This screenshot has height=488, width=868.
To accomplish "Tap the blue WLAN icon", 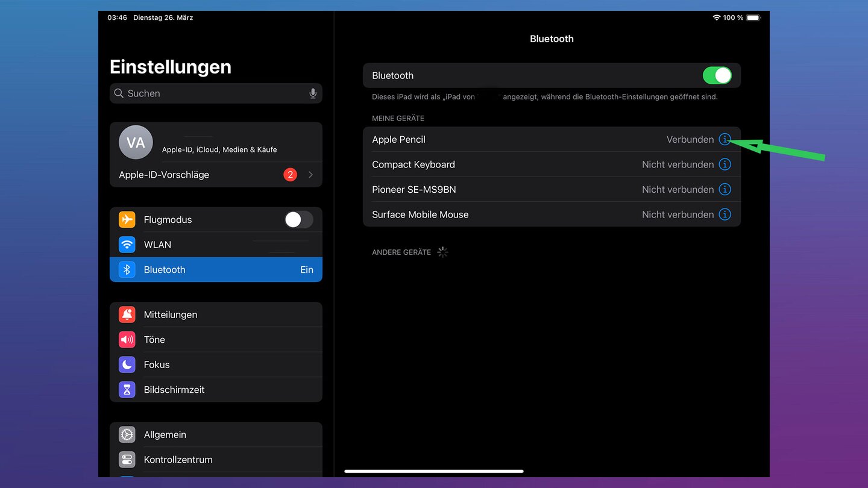I will pyautogui.click(x=127, y=245).
